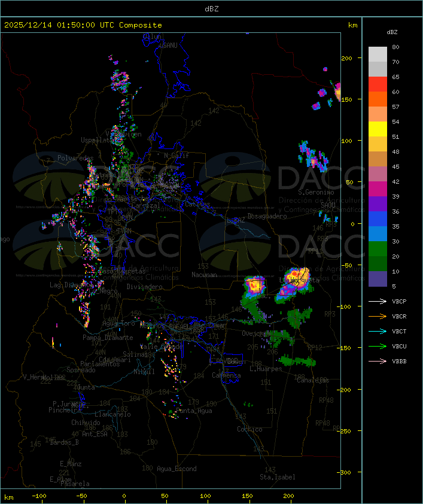
Task: Click the -300 tick on the right axis
Action: 345,472
